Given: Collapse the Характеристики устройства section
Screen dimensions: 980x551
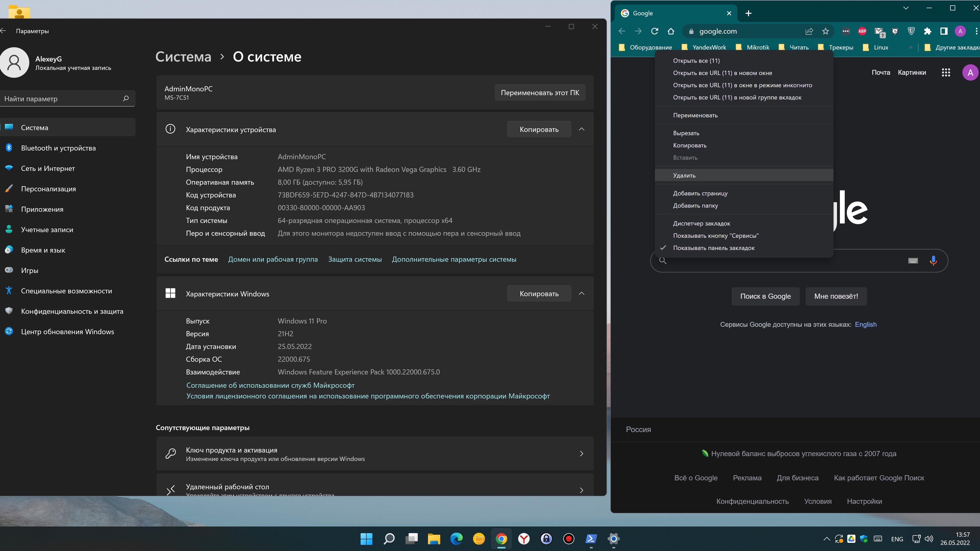Looking at the screenshot, I should pos(581,129).
